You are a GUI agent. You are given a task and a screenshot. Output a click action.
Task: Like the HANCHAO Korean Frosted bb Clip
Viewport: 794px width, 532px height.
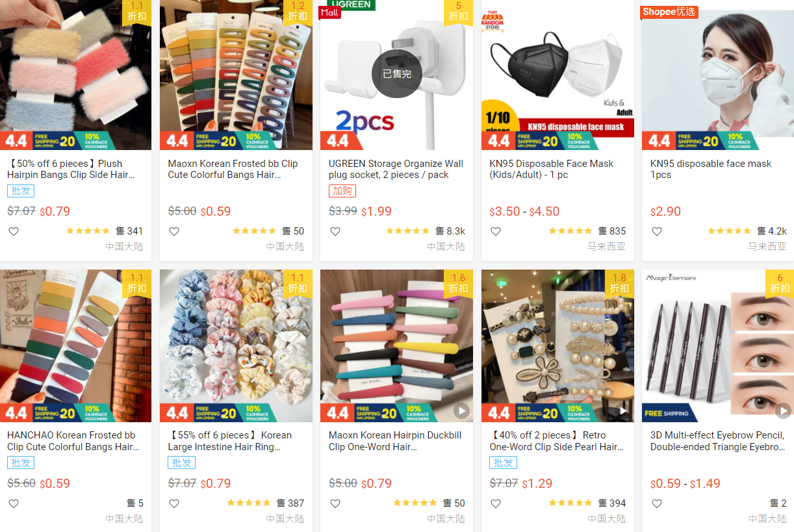point(14,503)
